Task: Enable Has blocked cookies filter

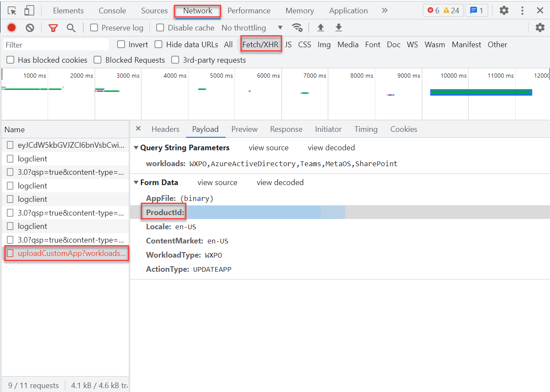Action: click(x=10, y=60)
